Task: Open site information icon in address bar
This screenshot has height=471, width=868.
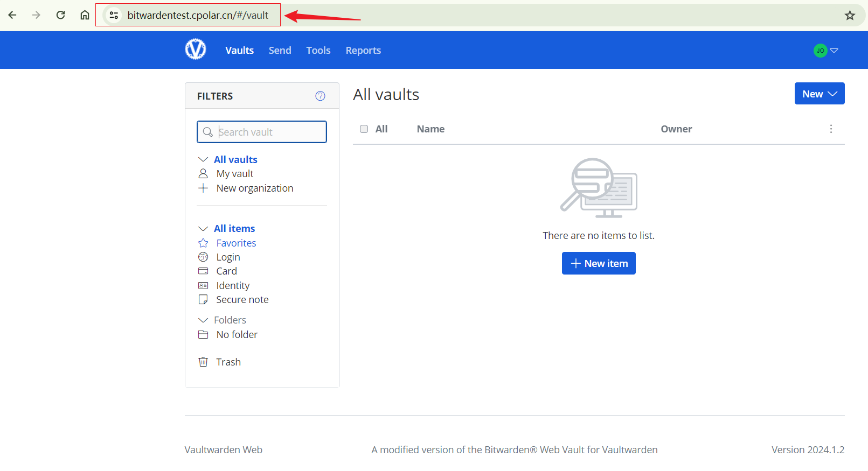Action: click(114, 15)
